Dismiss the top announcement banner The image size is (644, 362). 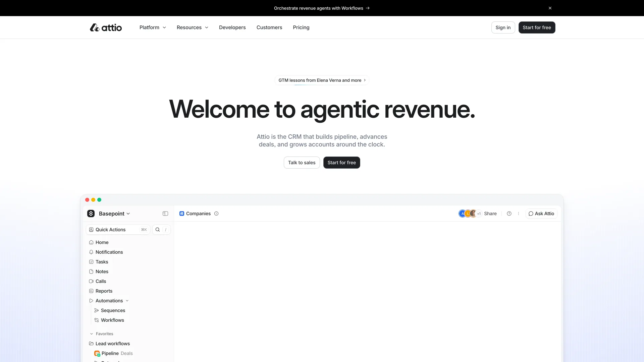pos(550,8)
